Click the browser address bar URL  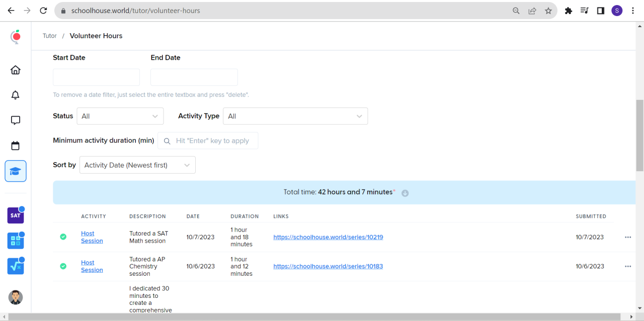tap(136, 11)
